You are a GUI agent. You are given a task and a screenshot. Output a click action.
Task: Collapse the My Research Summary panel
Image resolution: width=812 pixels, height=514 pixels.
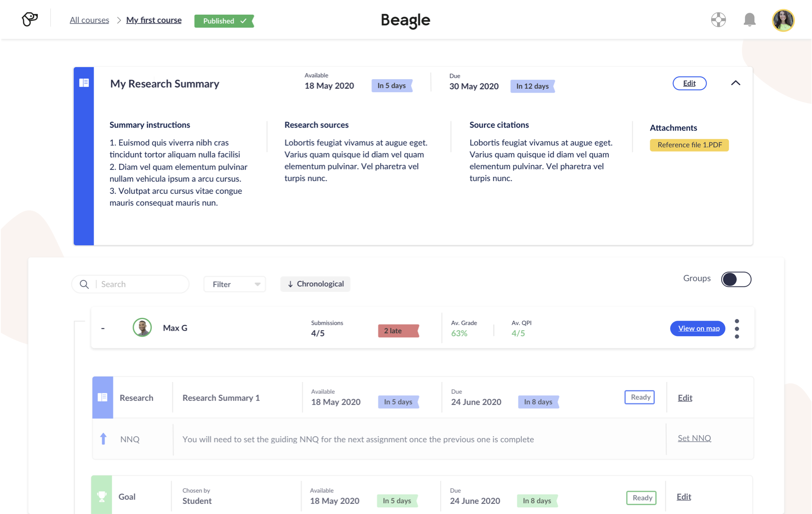click(736, 83)
